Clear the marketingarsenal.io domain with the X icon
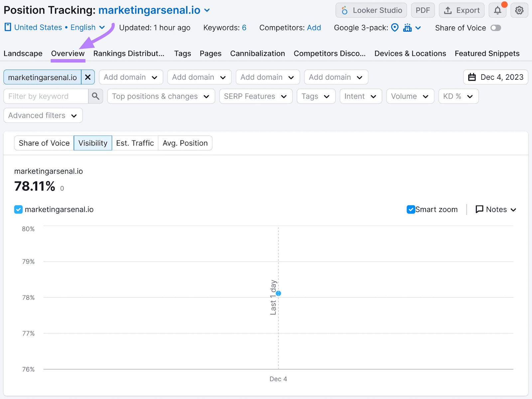Image resolution: width=532 pixels, height=399 pixels. point(88,77)
